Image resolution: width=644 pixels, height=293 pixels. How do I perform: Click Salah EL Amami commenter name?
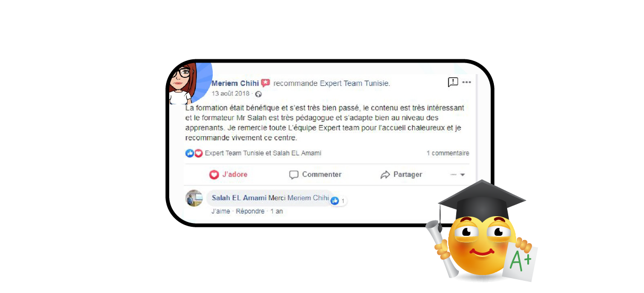(x=239, y=198)
